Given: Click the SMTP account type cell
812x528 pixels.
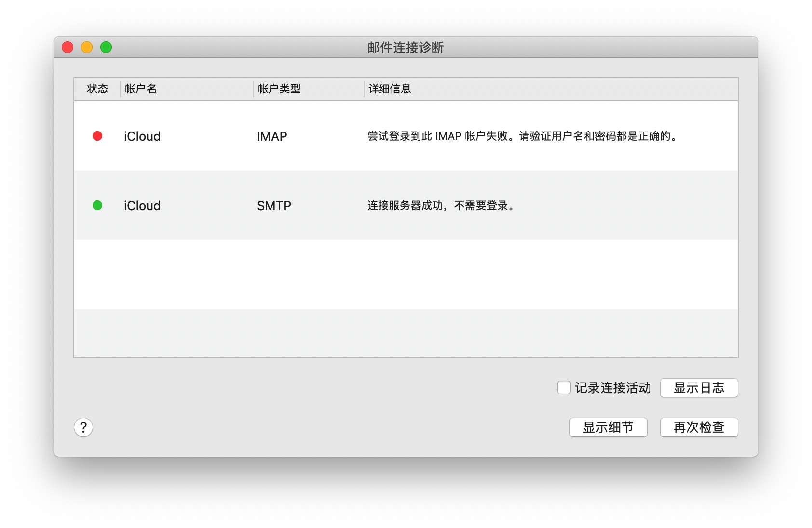Looking at the screenshot, I should (x=274, y=206).
